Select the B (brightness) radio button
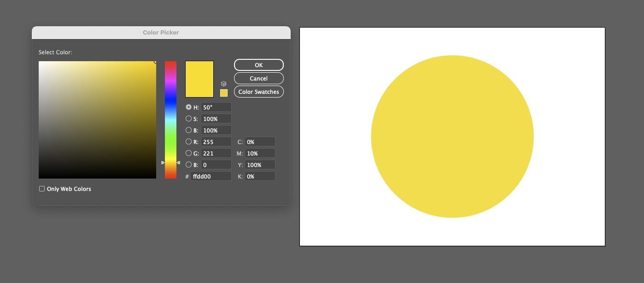This screenshot has height=283, width=644. point(189,130)
